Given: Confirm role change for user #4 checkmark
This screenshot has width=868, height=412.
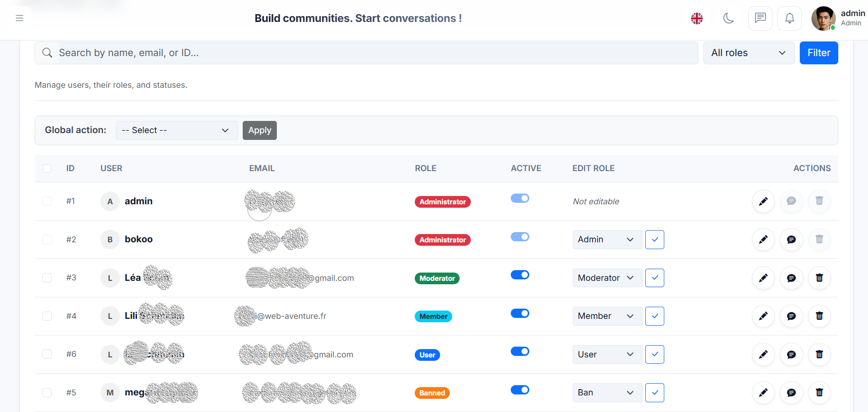Looking at the screenshot, I should [x=655, y=316].
